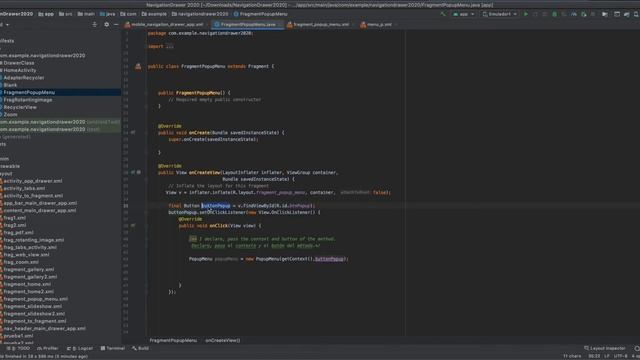
Task: Click the LF line separator in status bar
Action: [x=607, y=356]
